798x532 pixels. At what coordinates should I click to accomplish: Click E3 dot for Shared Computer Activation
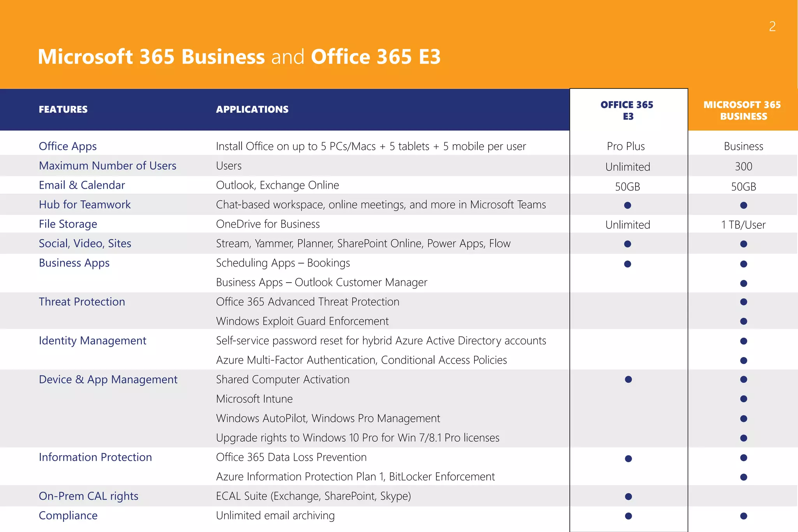tap(628, 379)
